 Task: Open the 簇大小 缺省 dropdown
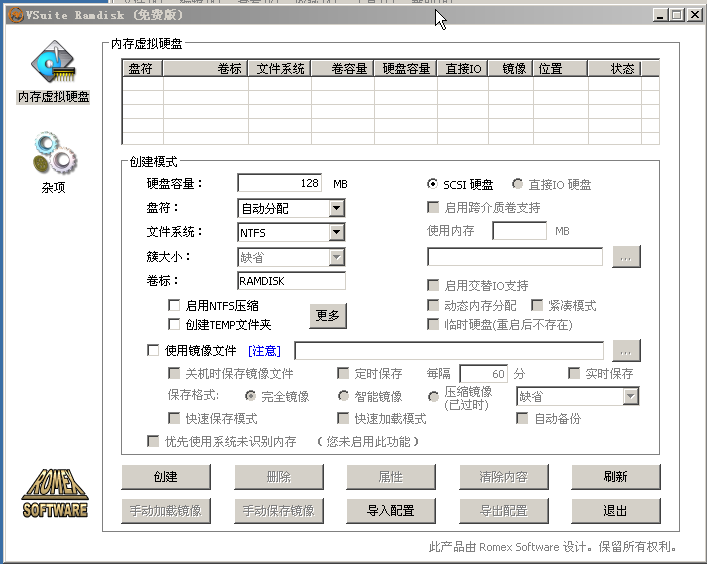[291, 257]
